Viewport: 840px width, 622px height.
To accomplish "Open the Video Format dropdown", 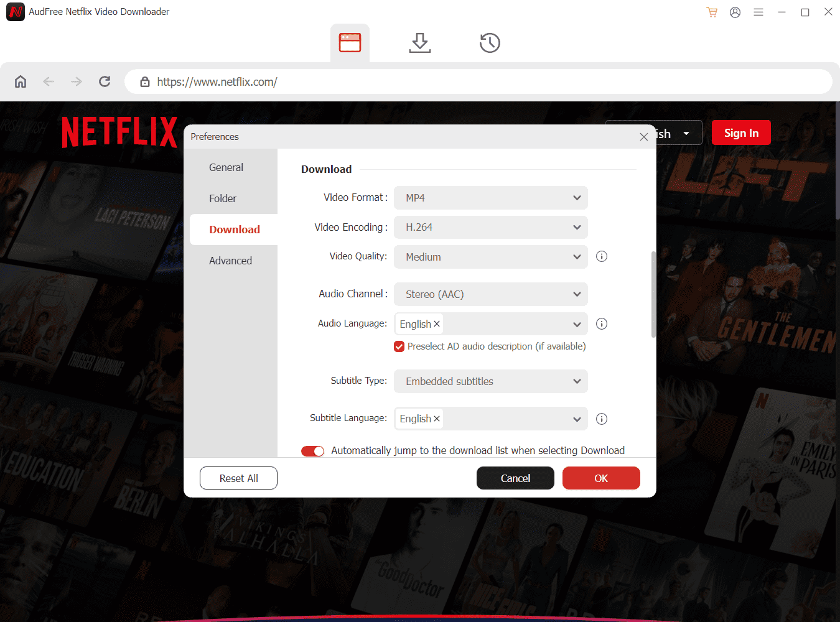I will pos(491,198).
